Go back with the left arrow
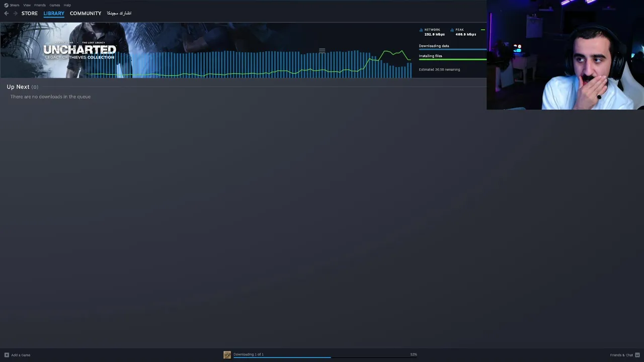This screenshot has width=644, height=362. click(x=6, y=13)
